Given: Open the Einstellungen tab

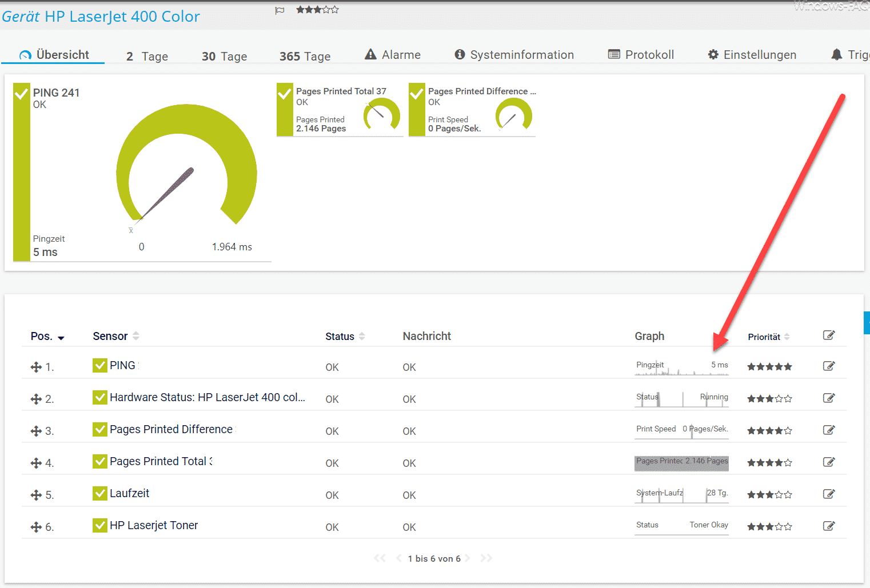Looking at the screenshot, I should tap(752, 55).
